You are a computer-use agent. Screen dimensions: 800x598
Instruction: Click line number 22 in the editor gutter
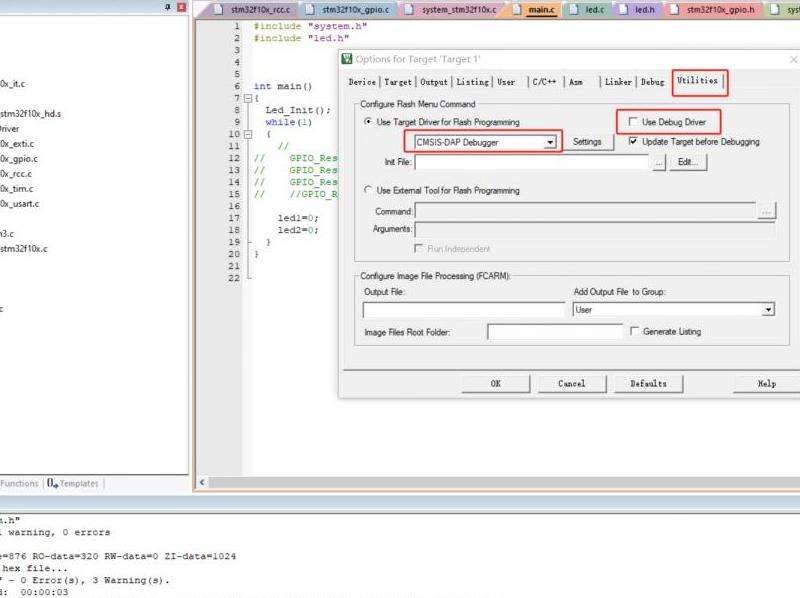point(234,278)
